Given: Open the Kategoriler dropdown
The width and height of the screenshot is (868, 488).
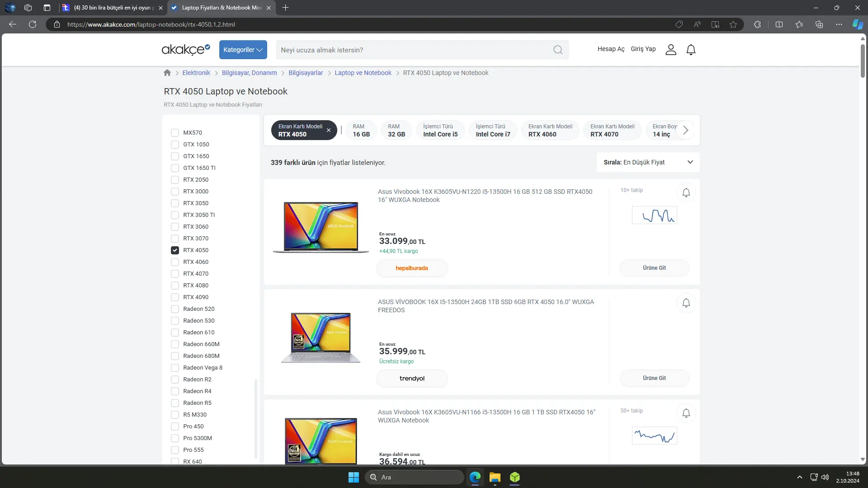Looking at the screenshot, I should 243,50.
